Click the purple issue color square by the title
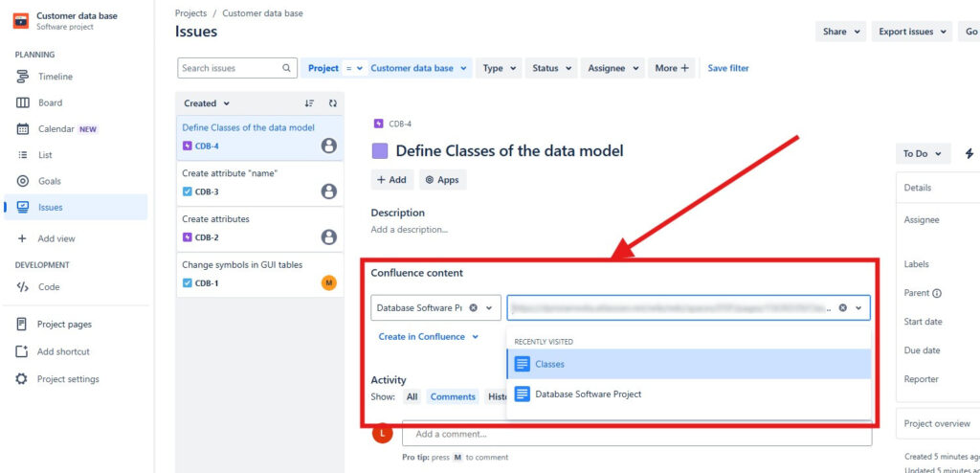 pyautogui.click(x=380, y=151)
